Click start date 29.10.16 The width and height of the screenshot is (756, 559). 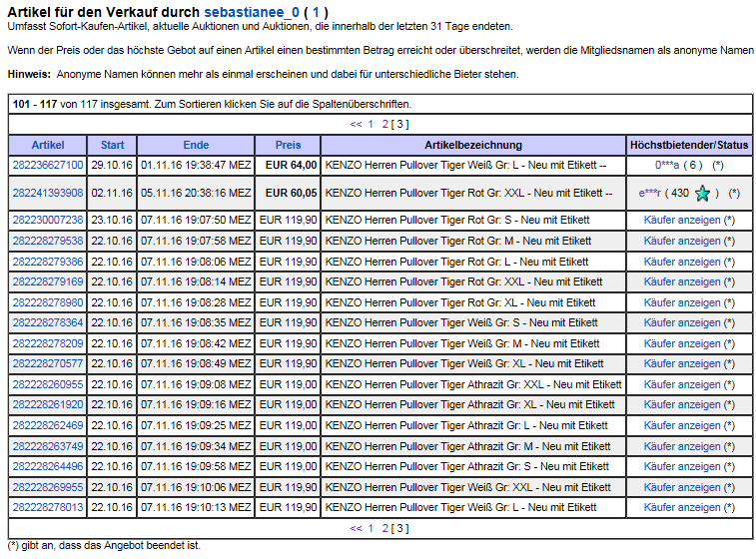(112, 166)
